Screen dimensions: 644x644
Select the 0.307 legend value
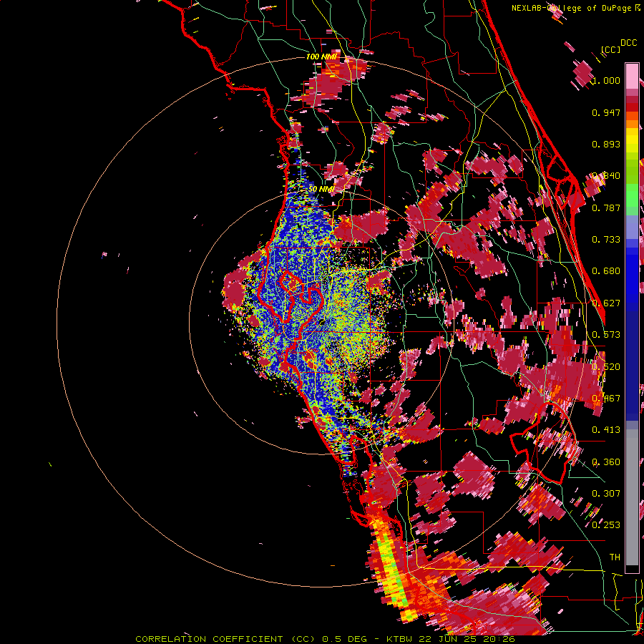606,494
